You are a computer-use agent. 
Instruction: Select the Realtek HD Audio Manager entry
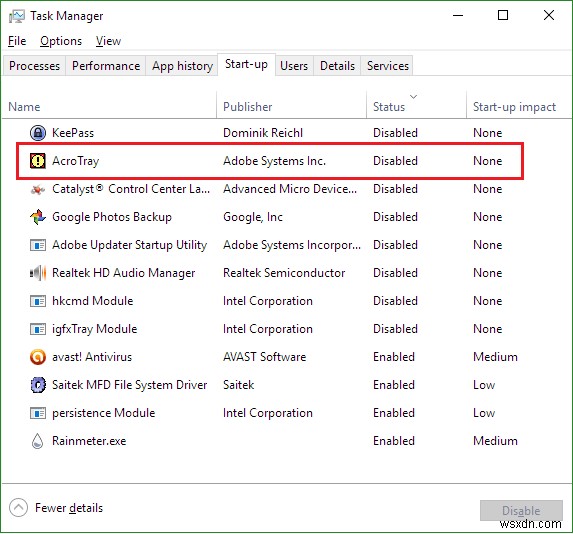(124, 273)
